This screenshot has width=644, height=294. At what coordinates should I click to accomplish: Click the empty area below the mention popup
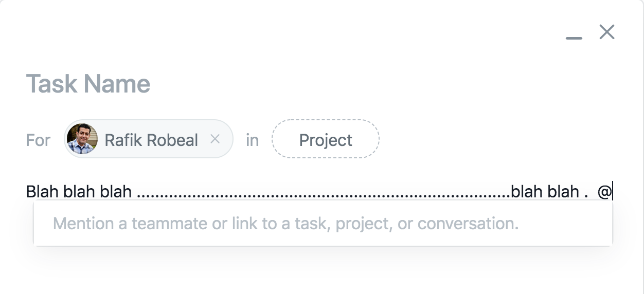coord(323,270)
